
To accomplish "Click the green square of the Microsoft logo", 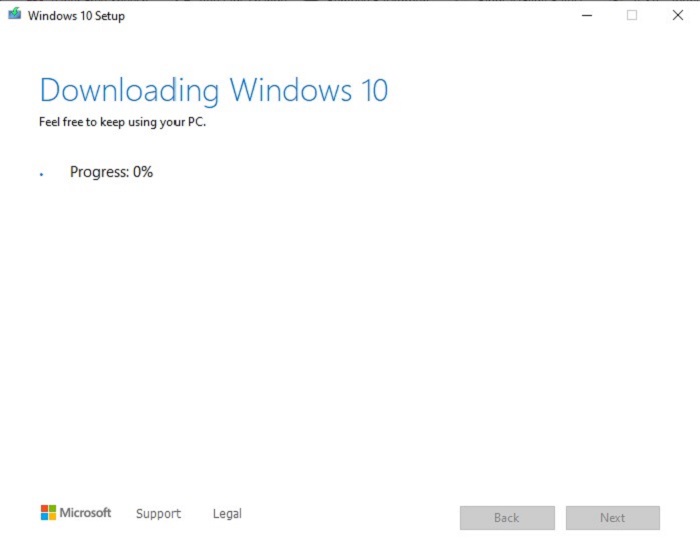I will [52, 508].
